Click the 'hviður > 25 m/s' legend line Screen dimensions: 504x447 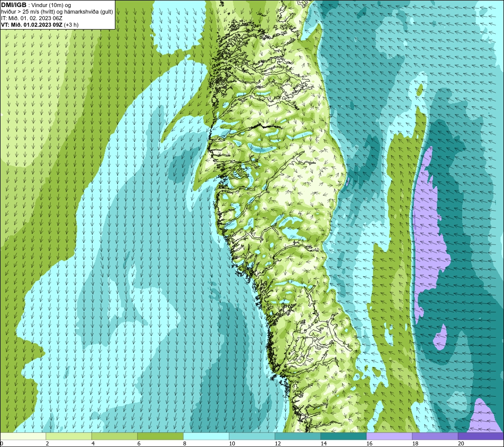click(x=57, y=12)
